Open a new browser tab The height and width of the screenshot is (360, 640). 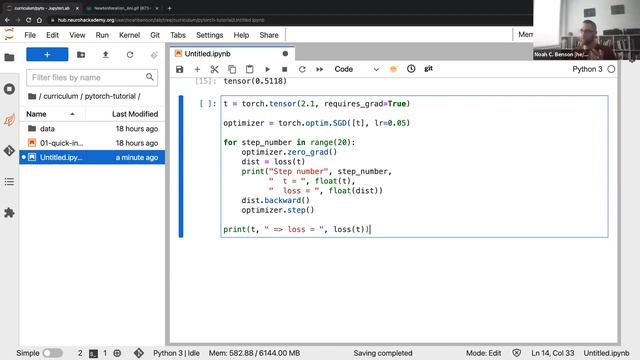point(169,8)
